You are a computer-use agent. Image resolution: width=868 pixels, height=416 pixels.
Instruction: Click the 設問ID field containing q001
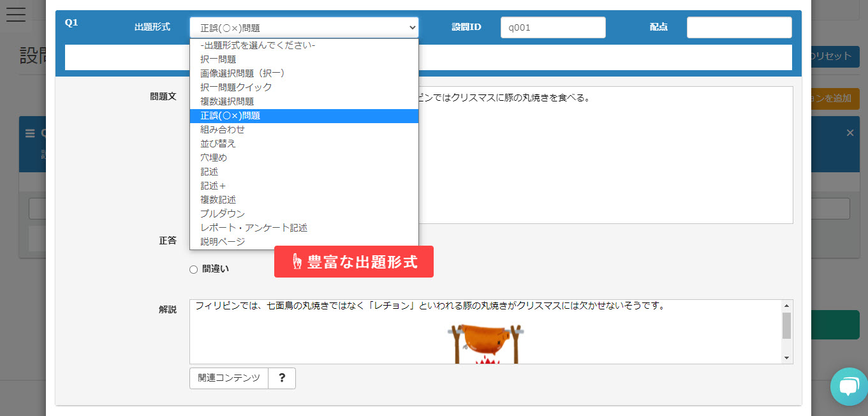pyautogui.click(x=552, y=27)
